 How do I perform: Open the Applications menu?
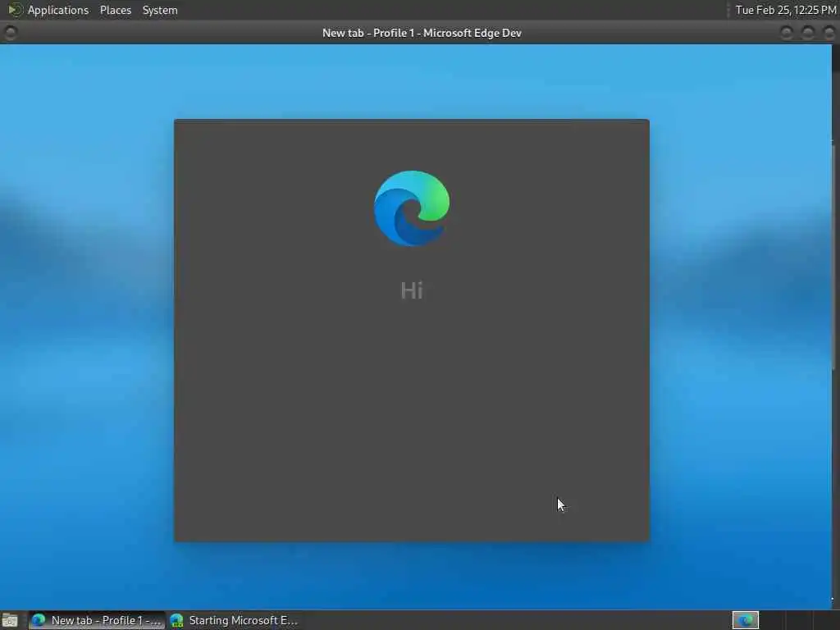(58, 10)
